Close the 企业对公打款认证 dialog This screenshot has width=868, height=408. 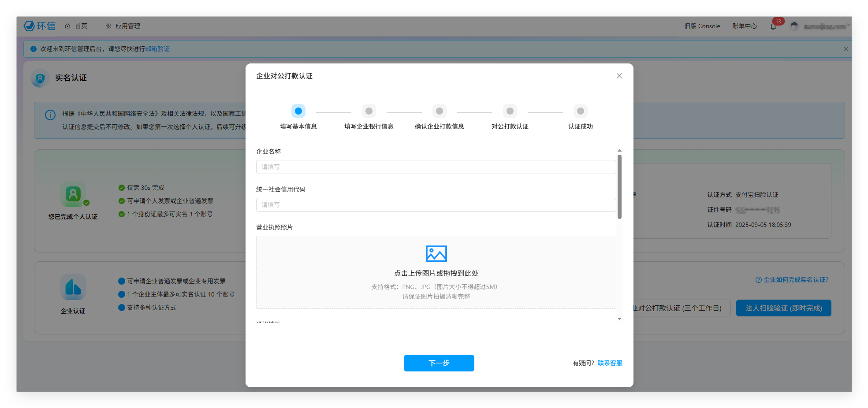[x=619, y=76]
